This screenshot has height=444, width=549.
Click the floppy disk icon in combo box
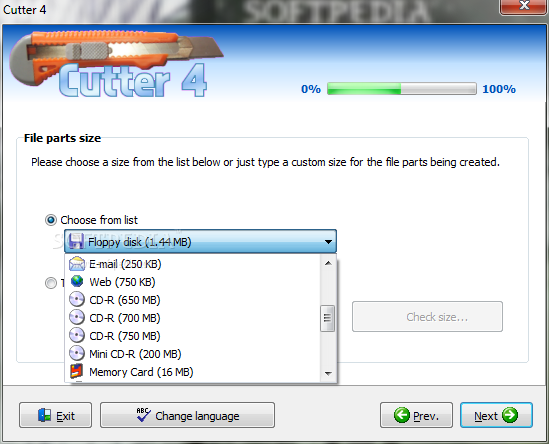76,241
